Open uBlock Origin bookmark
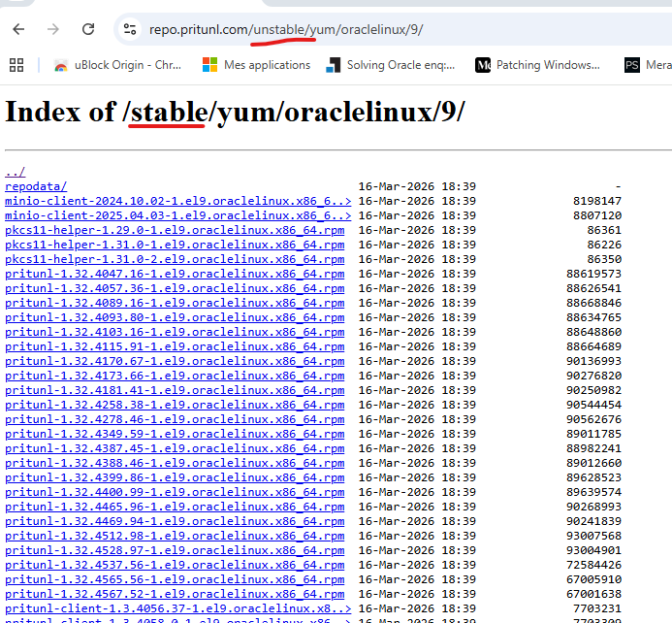The height and width of the screenshot is (623, 672). [x=118, y=65]
